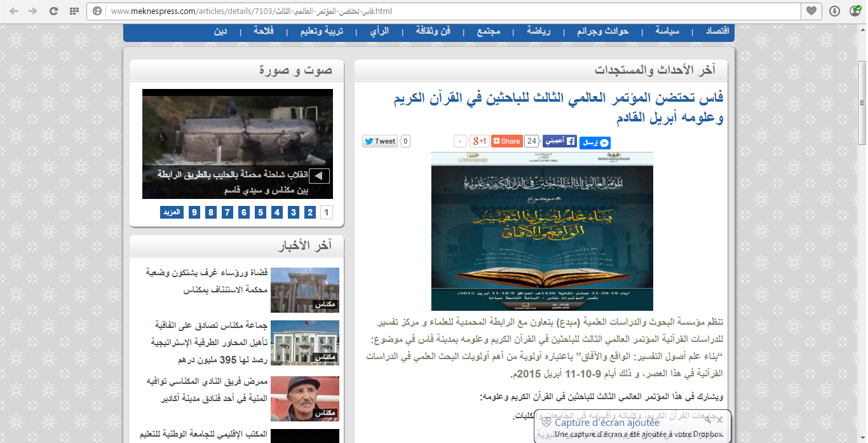
Task: Open the ممرض فريق النادي المكناسي headline
Action: pos(208,389)
